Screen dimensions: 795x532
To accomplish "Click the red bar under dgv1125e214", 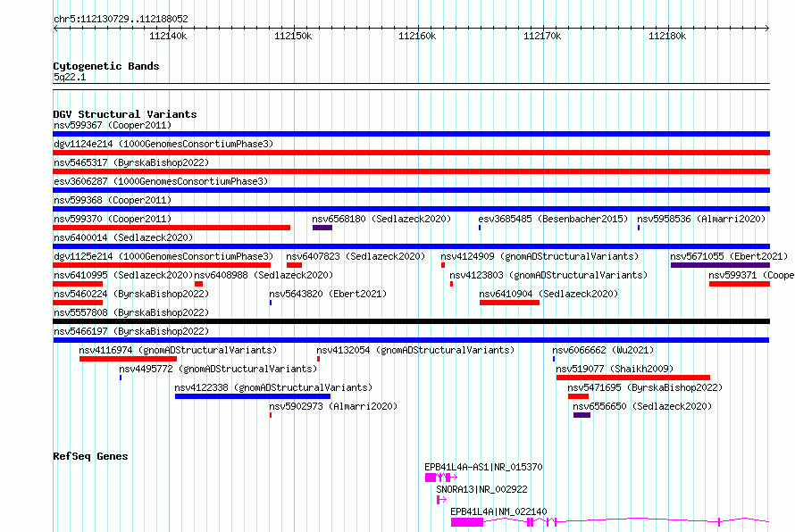I will [162, 265].
